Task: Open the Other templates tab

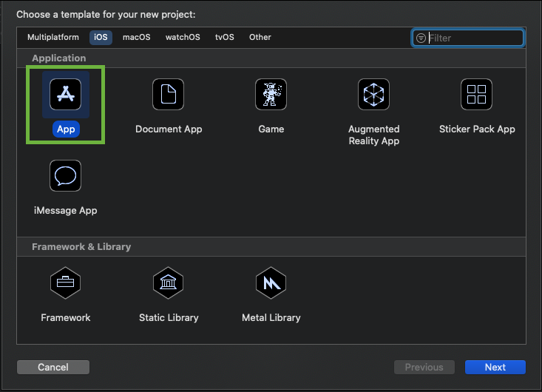Action: pyautogui.click(x=260, y=37)
